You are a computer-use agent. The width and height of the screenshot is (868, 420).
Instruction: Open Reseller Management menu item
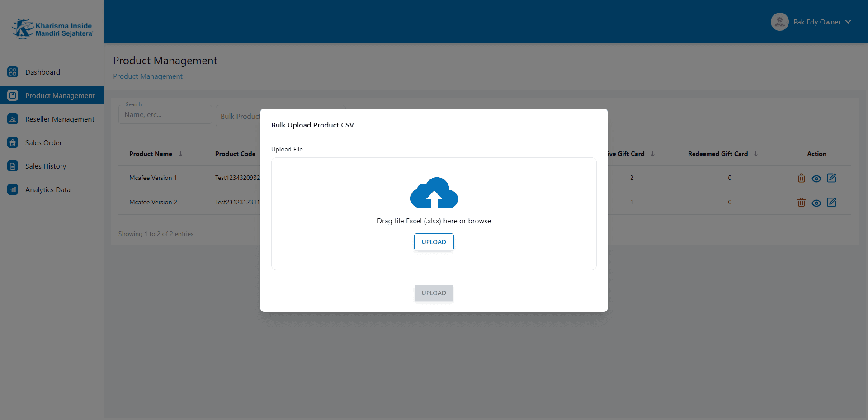52,119
